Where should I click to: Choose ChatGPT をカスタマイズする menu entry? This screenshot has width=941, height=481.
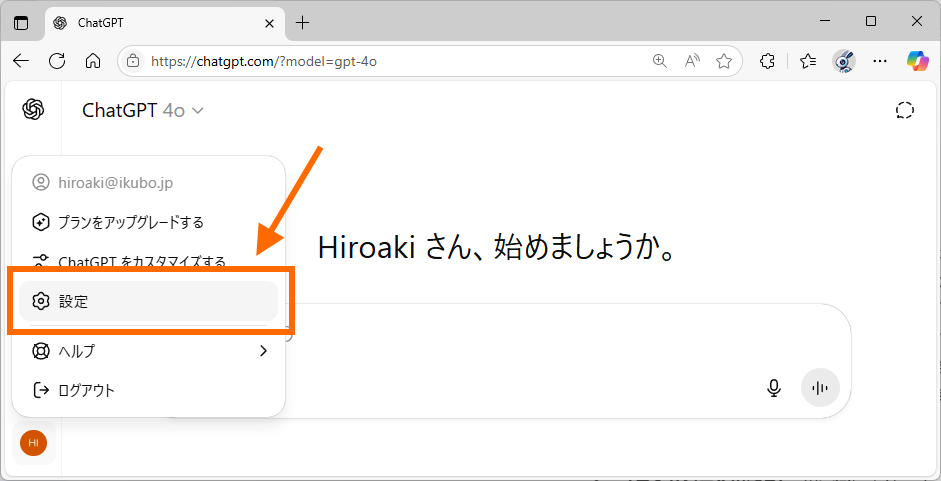[148, 262]
